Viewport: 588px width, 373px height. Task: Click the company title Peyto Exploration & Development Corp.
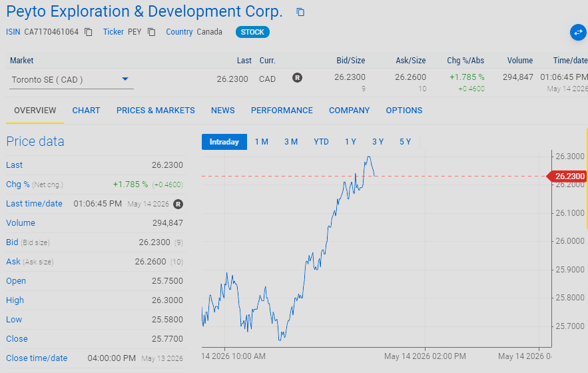(145, 11)
